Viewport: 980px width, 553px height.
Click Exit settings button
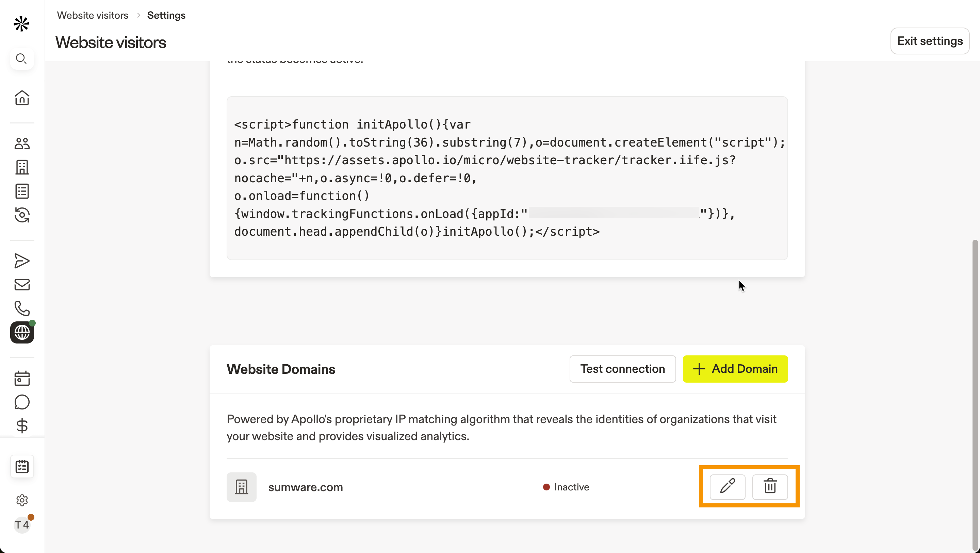(929, 41)
